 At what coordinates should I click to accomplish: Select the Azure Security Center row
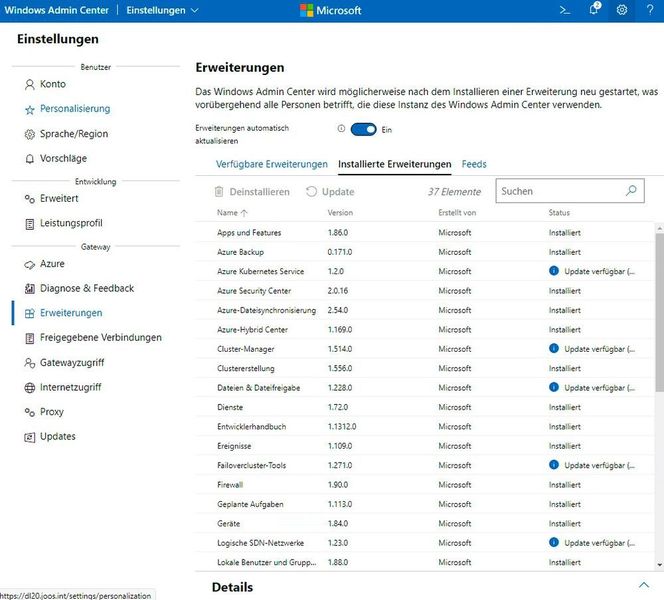425,291
